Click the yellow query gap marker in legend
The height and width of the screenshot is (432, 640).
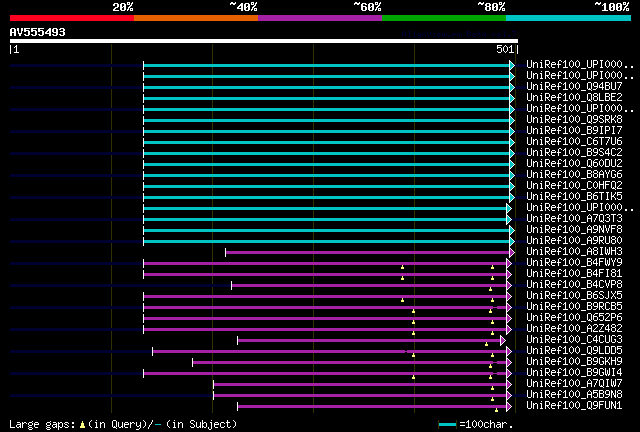click(82, 425)
